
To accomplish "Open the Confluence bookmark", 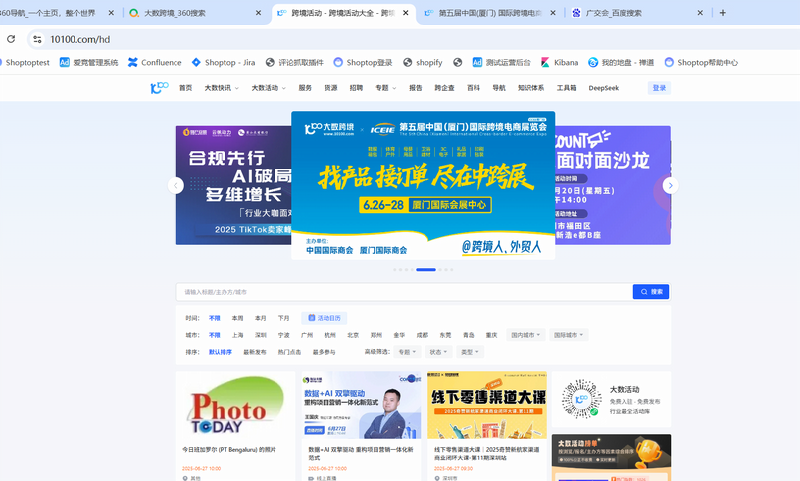I will (155, 62).
